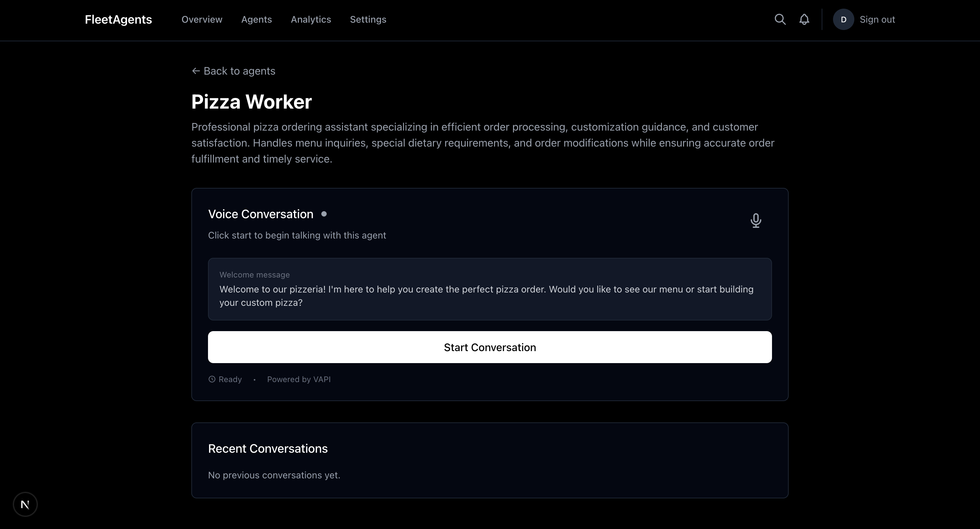Click the Powered by VAPI text

(299, 379)
